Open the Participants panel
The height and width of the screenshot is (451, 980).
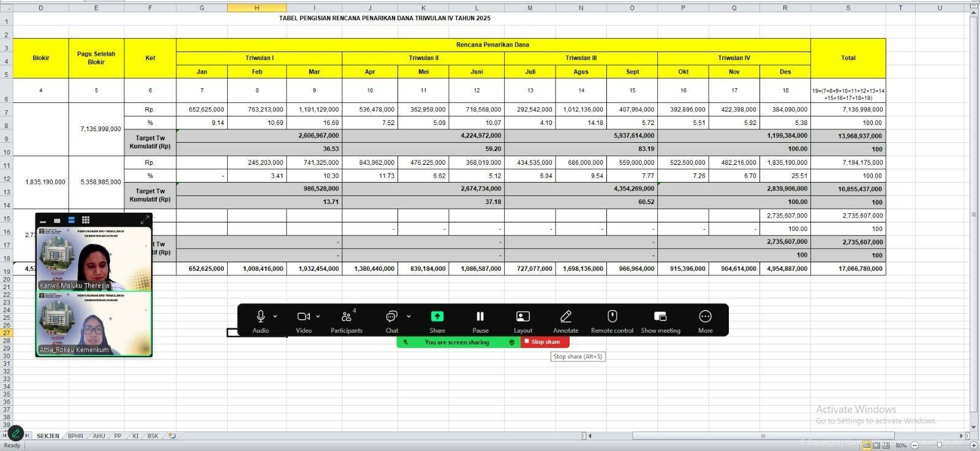click(x=346, y=317)
